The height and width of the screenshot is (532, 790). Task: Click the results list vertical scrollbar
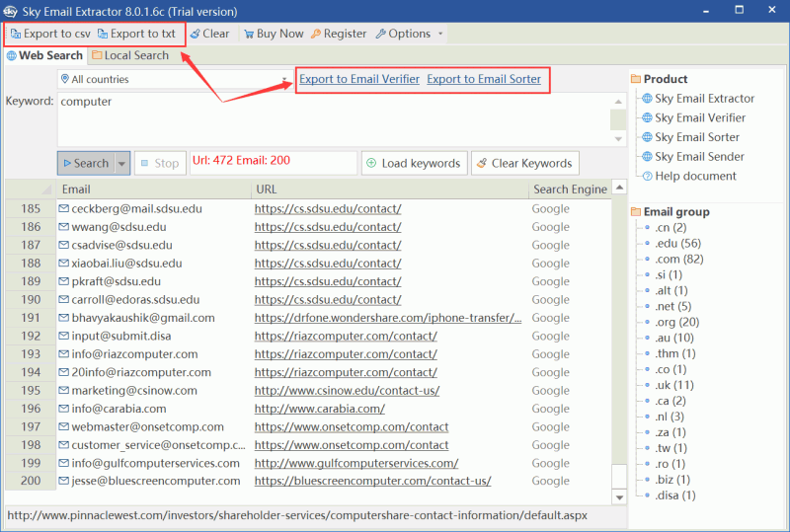(x=619, y=336)
